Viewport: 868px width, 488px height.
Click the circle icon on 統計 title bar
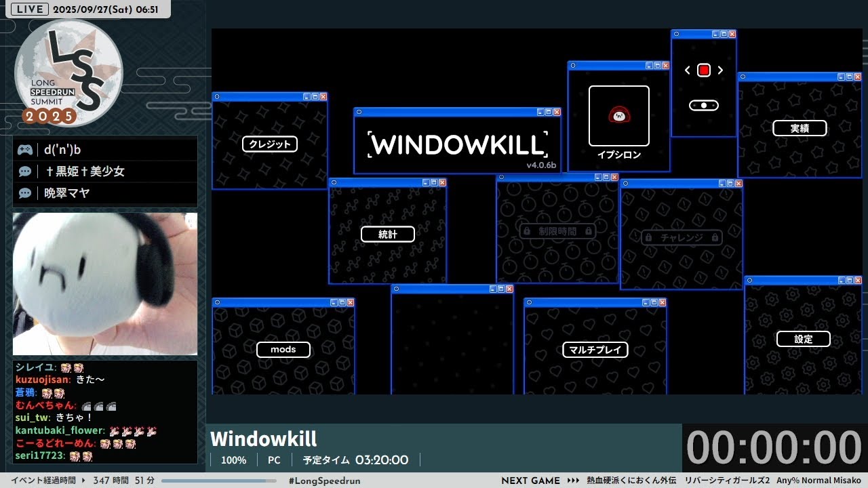[x=334, y=182]
